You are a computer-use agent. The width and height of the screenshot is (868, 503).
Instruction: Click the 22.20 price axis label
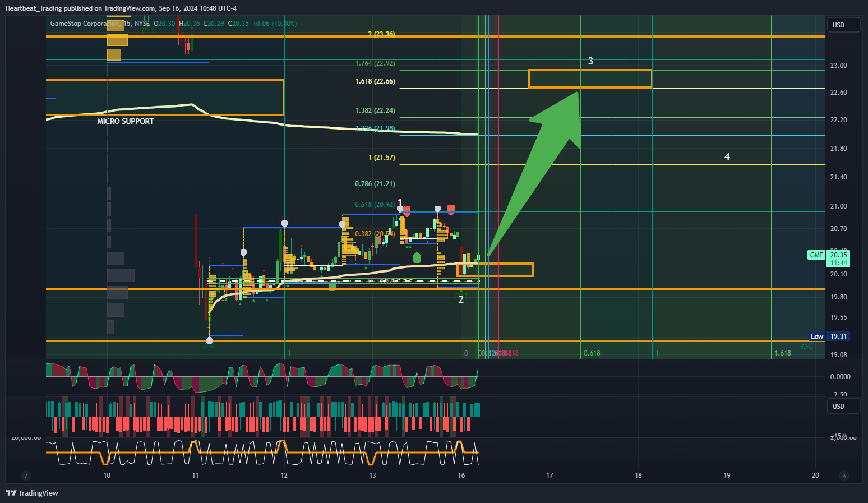[x=838, y=120]
